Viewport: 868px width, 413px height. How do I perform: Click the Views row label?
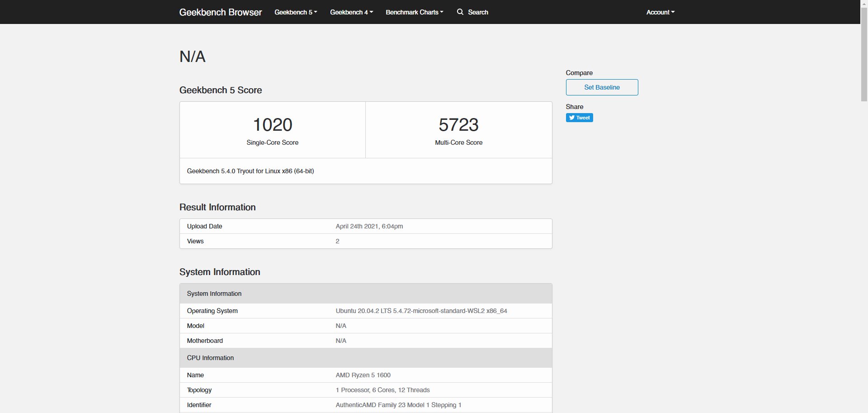point(195,241)
